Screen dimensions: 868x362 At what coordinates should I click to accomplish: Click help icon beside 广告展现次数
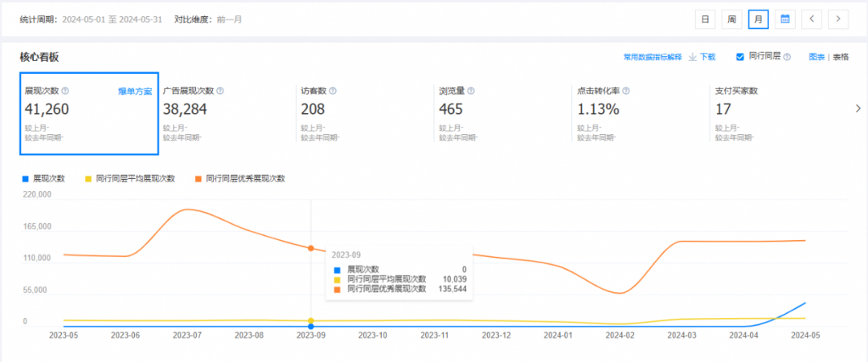tap(220, 91)
